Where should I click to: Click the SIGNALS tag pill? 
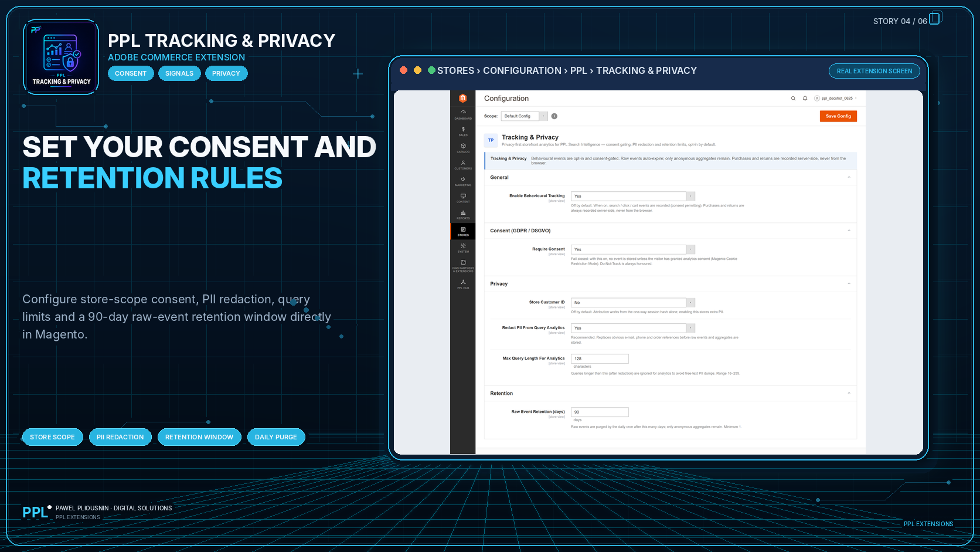pyautogui.click(x=179, y=73)
